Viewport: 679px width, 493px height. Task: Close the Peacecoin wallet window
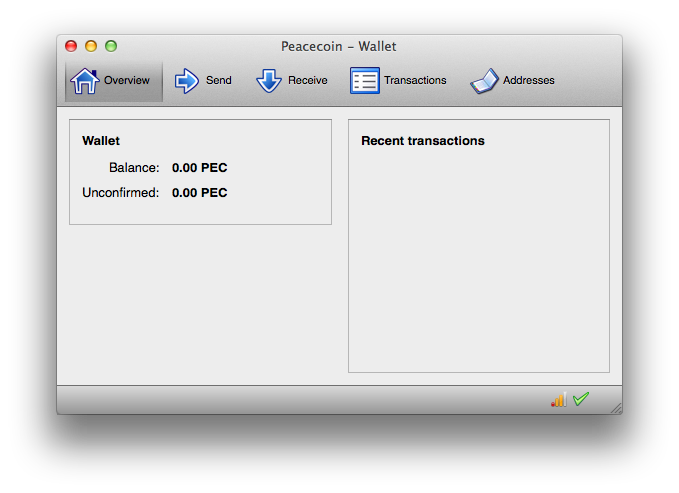coord(71,46)
